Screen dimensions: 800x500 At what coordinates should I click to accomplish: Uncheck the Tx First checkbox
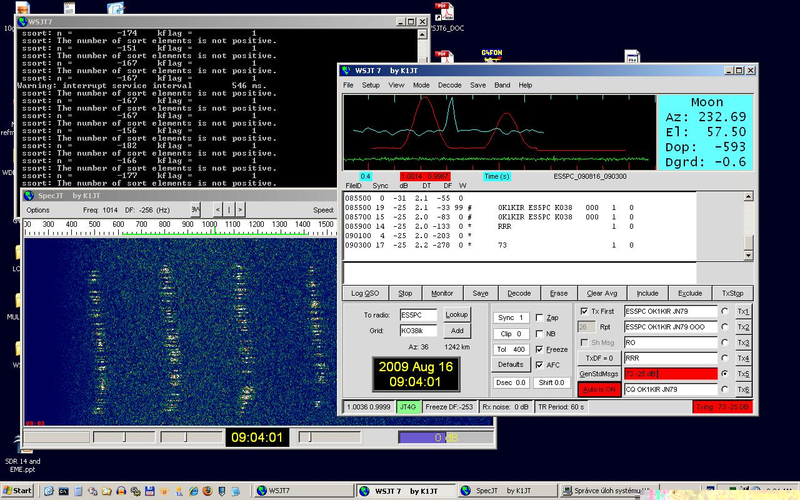click(584, 311)
